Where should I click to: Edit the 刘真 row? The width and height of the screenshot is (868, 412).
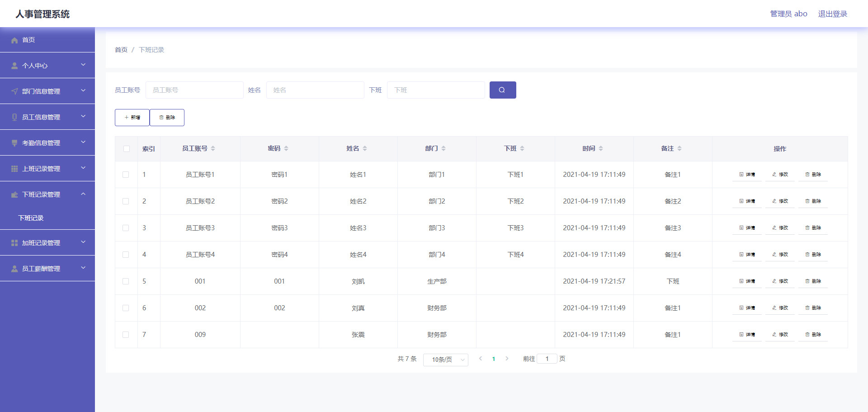click(x=780, y=308)
